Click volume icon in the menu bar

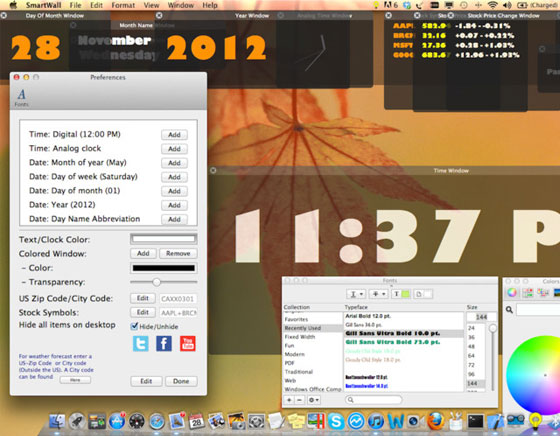coord(506,5)
